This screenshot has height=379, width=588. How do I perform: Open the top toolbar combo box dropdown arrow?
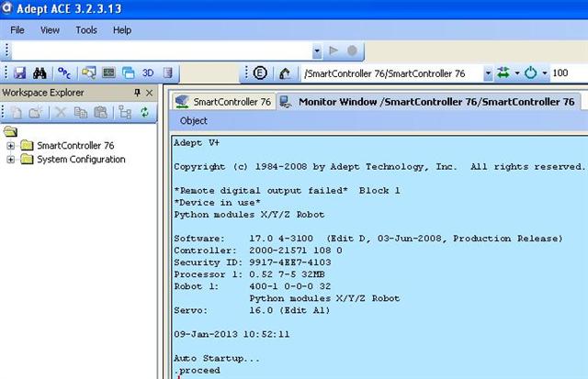coord(317,50)
